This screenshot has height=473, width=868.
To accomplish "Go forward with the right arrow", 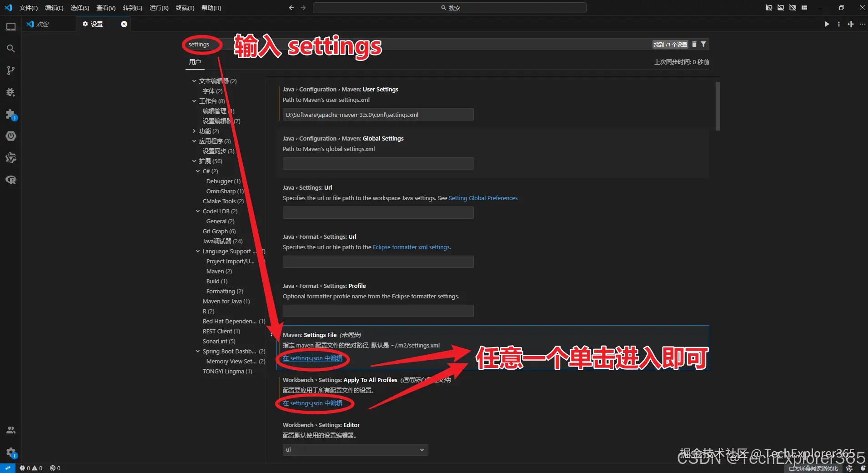I will click(x=303, y=8).
